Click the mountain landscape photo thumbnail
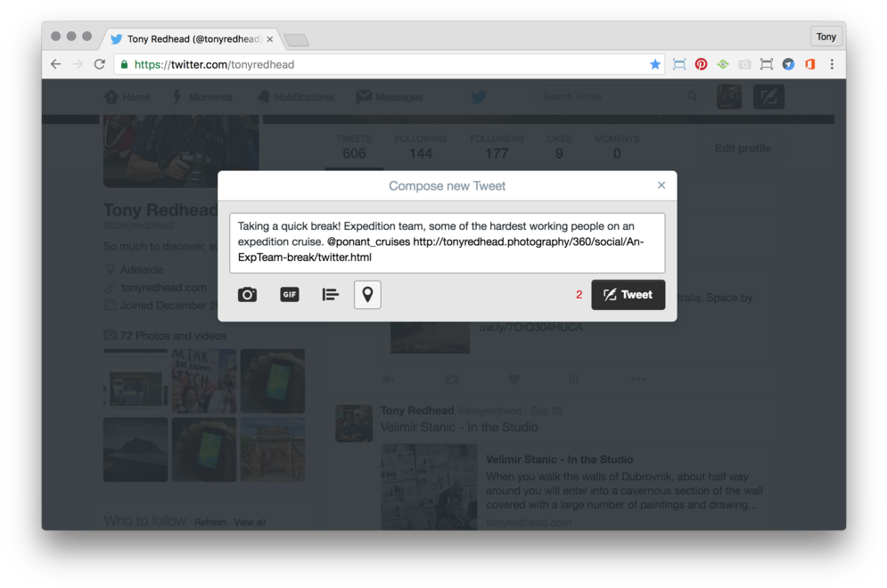The width and height of the screenshot is (887, 588). point(136,450)
